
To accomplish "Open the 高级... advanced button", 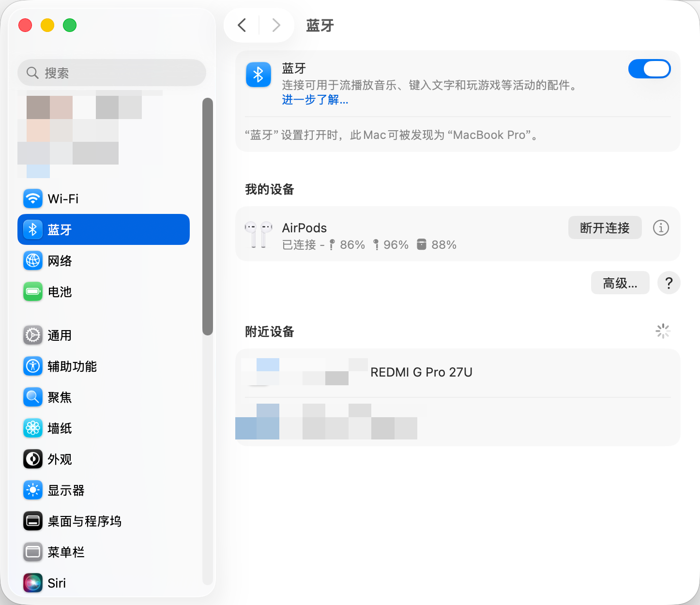I will (620, 283).
